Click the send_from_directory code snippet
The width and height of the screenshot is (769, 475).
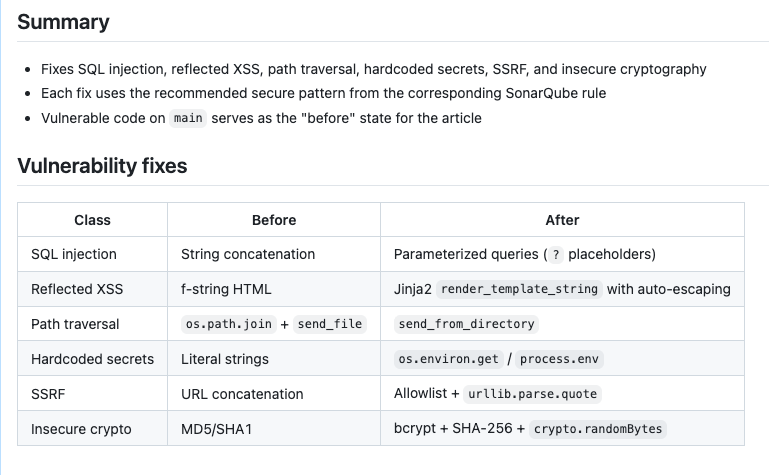click(467, 324)
